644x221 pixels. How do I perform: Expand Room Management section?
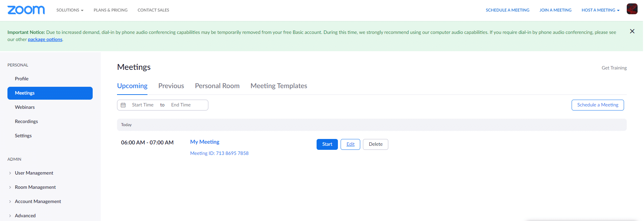[35, 187]
